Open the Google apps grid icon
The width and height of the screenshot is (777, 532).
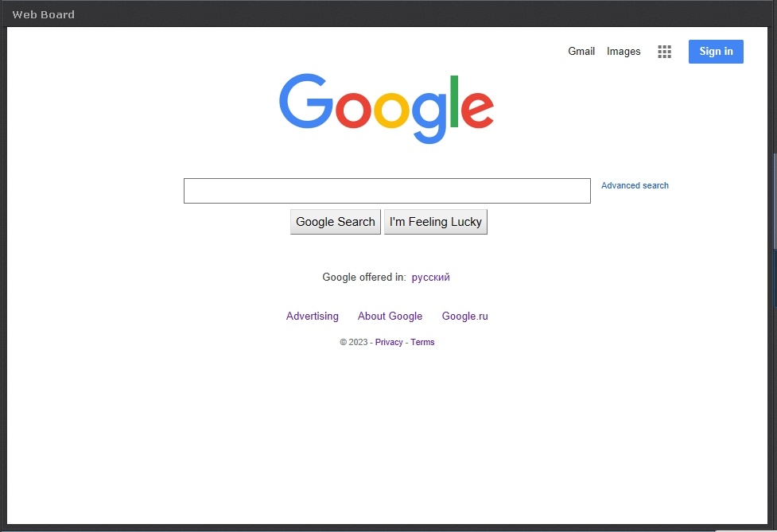665,52
